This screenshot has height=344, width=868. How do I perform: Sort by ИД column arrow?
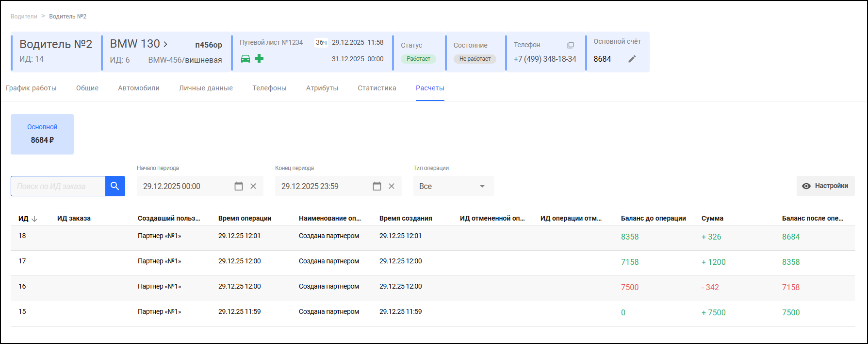pos(34,219)
